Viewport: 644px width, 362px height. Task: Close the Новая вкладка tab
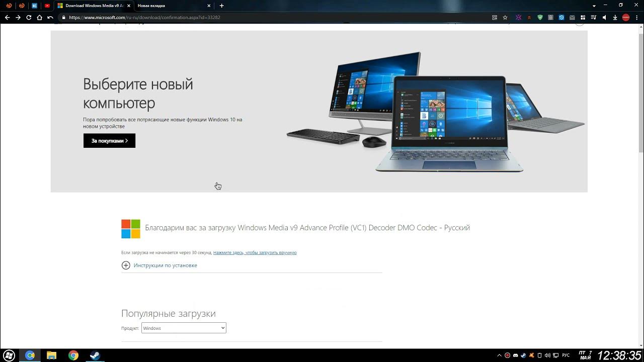pyautogui.click(x=209, y=6)
